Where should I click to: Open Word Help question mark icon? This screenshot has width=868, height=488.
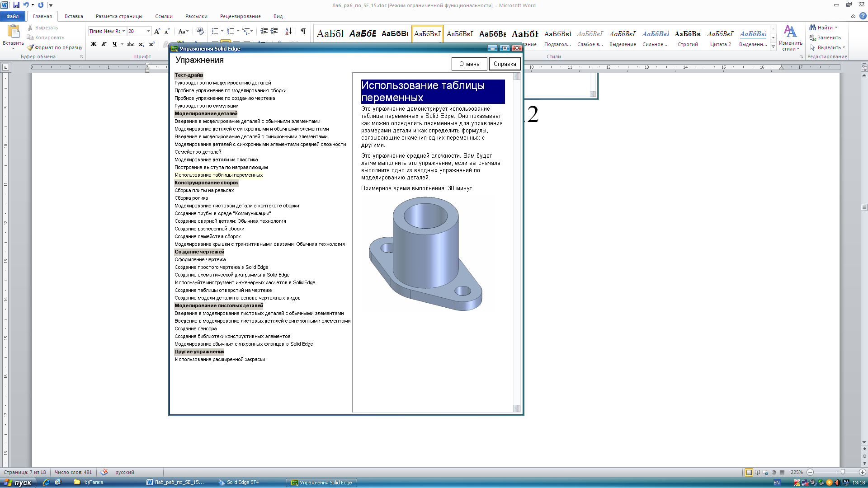(863, 16)
